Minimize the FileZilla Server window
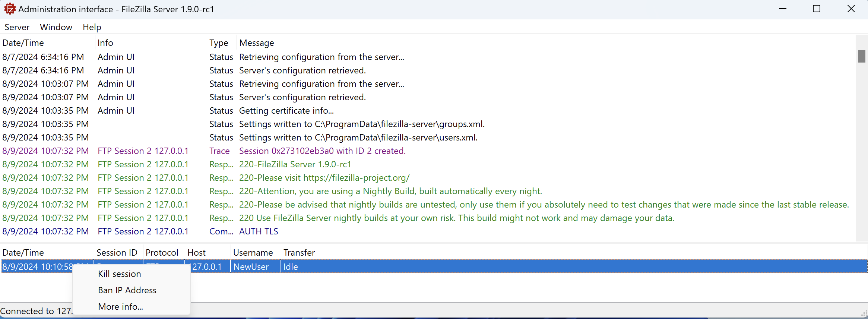Viewport: 868px width, 319px height. tap(783, 9)
